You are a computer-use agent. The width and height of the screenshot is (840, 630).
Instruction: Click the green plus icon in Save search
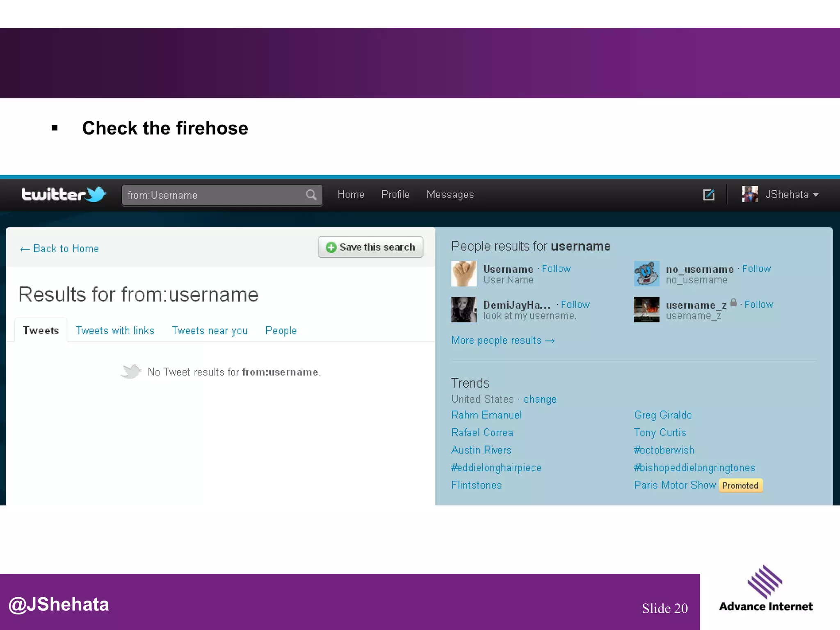tap(331, 247)
